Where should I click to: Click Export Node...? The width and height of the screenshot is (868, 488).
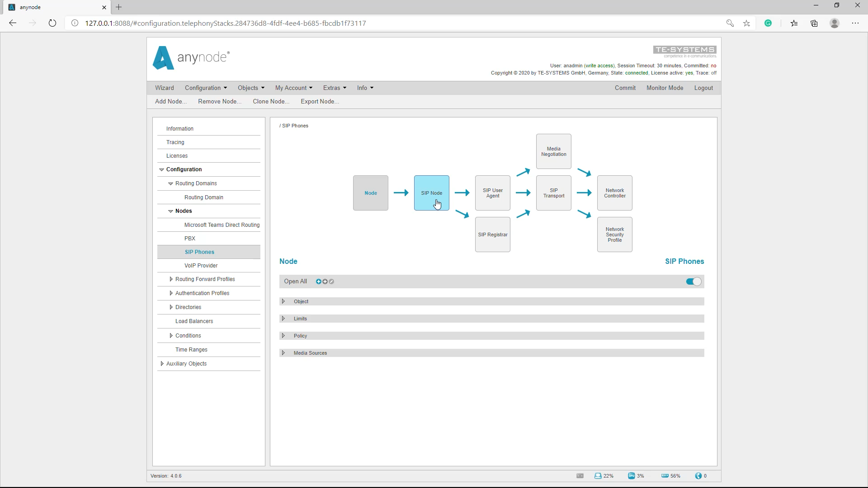click(320, 101)
